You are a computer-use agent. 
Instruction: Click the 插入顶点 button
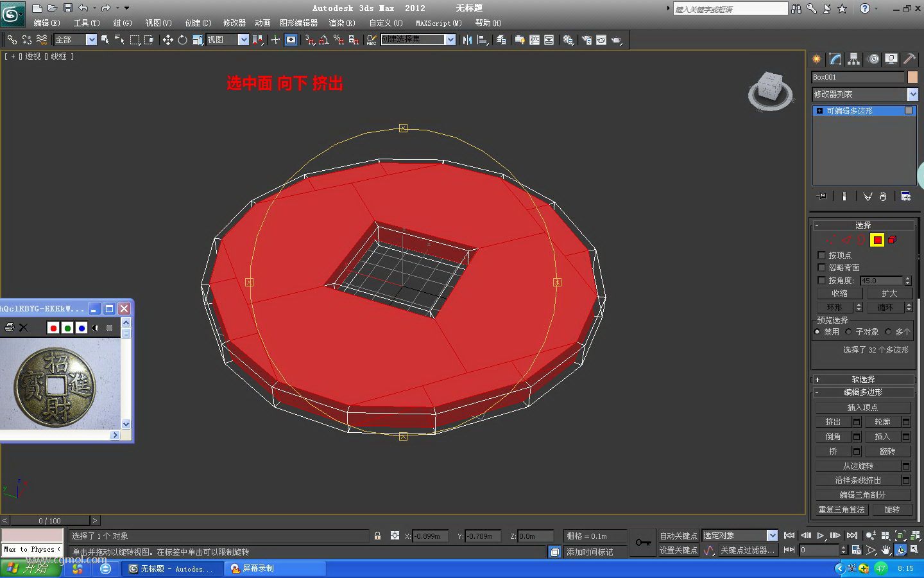[x=863, y=407]
